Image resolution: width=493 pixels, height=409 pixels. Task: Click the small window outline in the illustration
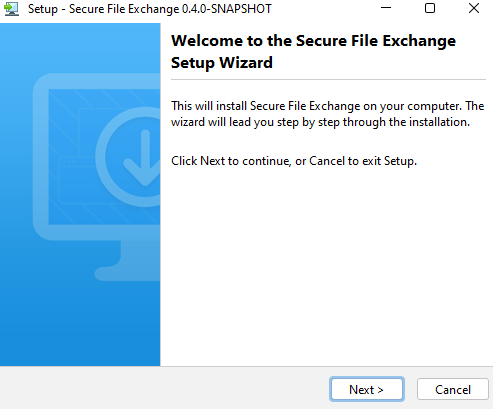click(x=78, y=180)
